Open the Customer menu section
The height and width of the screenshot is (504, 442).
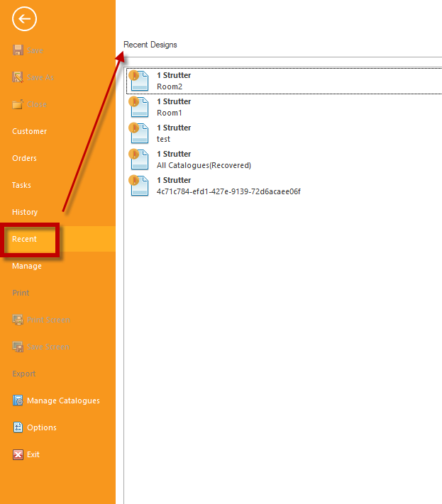click(29, 131)
